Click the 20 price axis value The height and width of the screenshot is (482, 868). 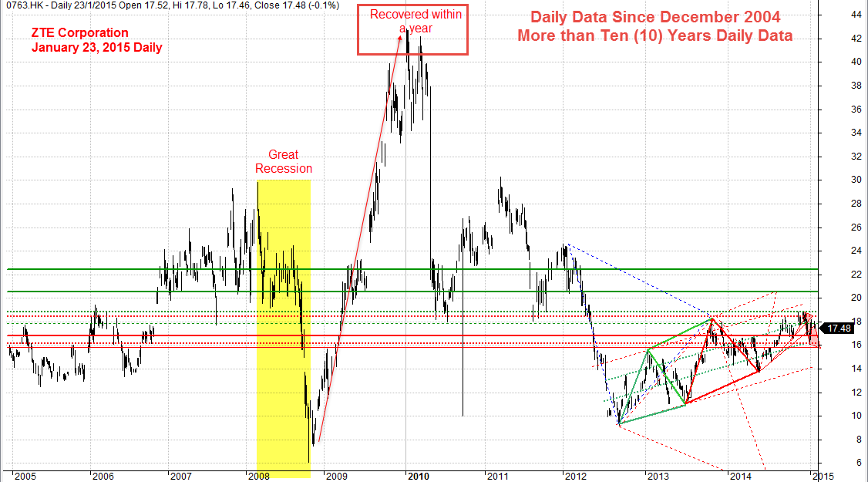coord(856,298)
